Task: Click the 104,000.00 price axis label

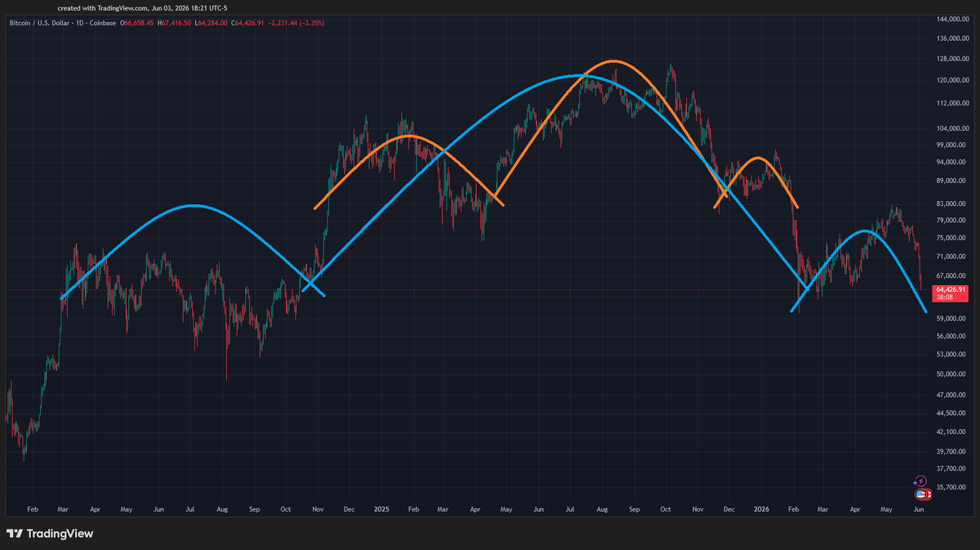Action: pos(952,128)
